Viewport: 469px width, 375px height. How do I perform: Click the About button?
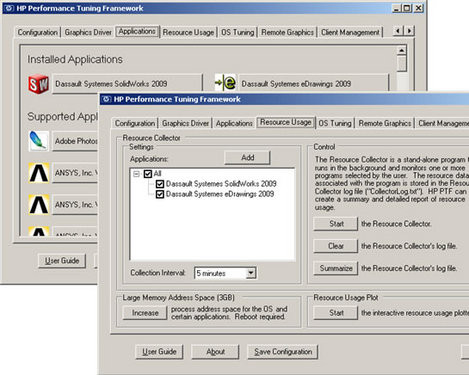pyautogui.click(x=215, y=352)
